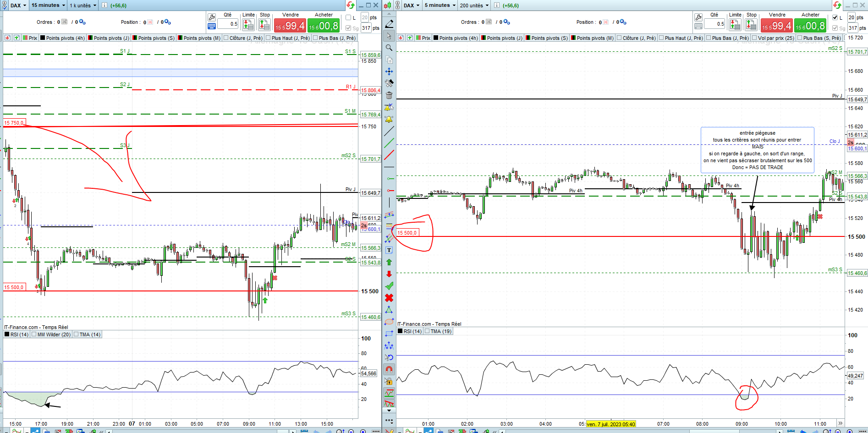Select the ellipse drawing tool
The image size is (868, 433).
tap(389, 322)
